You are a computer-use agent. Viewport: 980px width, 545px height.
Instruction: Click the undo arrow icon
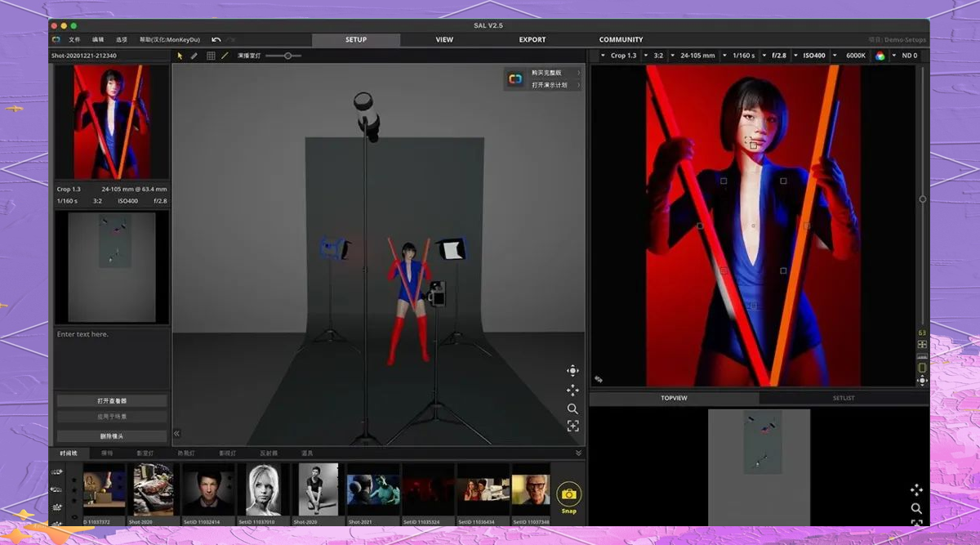coord(216,39)
